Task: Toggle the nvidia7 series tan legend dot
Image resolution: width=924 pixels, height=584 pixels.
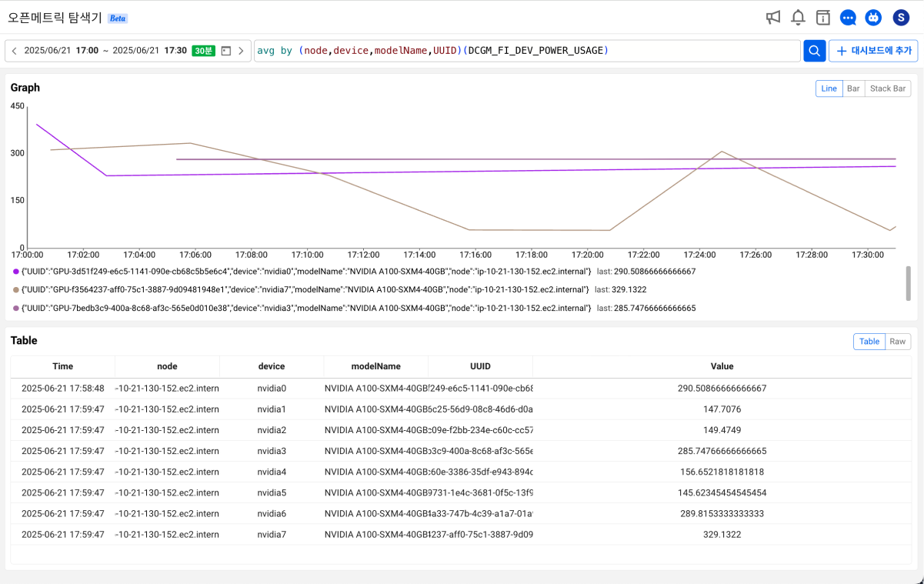Action: tap(16, 290)
